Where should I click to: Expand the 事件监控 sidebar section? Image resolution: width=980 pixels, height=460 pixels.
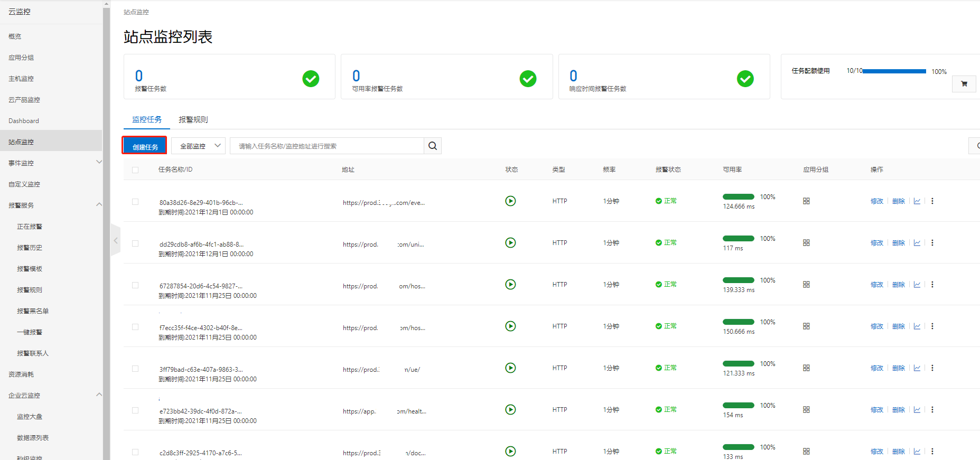(99, 162)
